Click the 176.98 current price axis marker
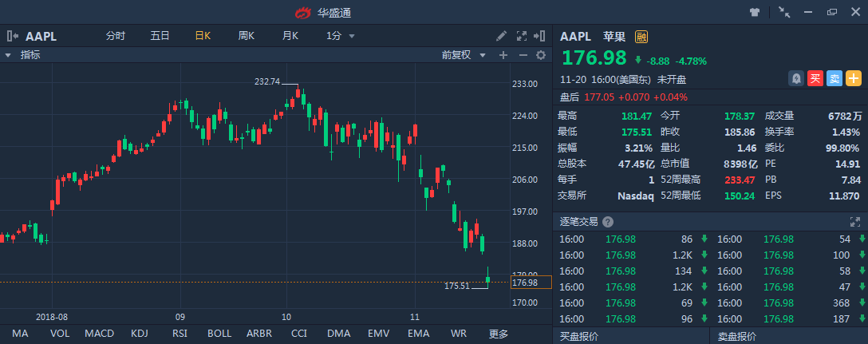The image size is (868, 344). click(531, 283)
